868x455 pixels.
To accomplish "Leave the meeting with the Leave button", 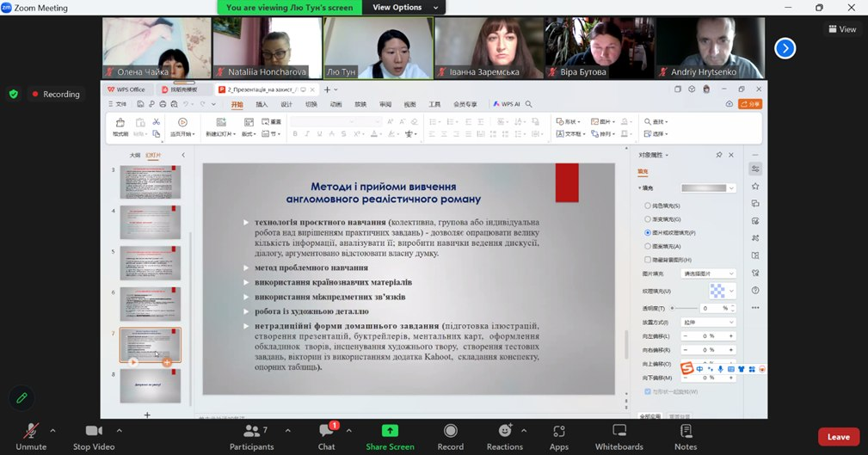I will coord(838,437).
